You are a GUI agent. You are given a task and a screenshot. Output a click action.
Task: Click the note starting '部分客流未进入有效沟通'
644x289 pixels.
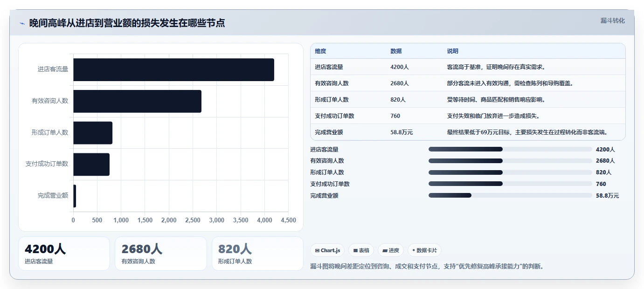(x=510, y=83)
